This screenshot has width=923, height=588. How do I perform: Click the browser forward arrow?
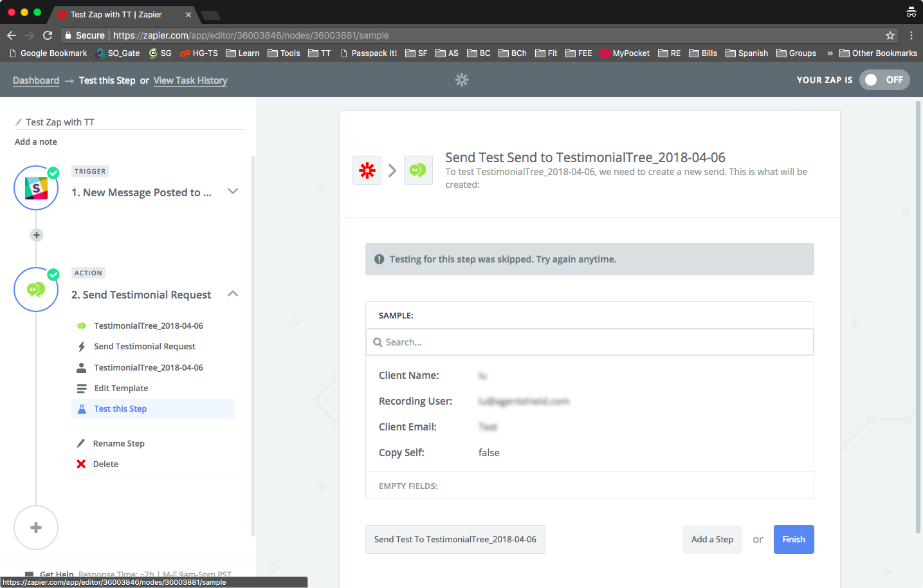coord(30,35)
